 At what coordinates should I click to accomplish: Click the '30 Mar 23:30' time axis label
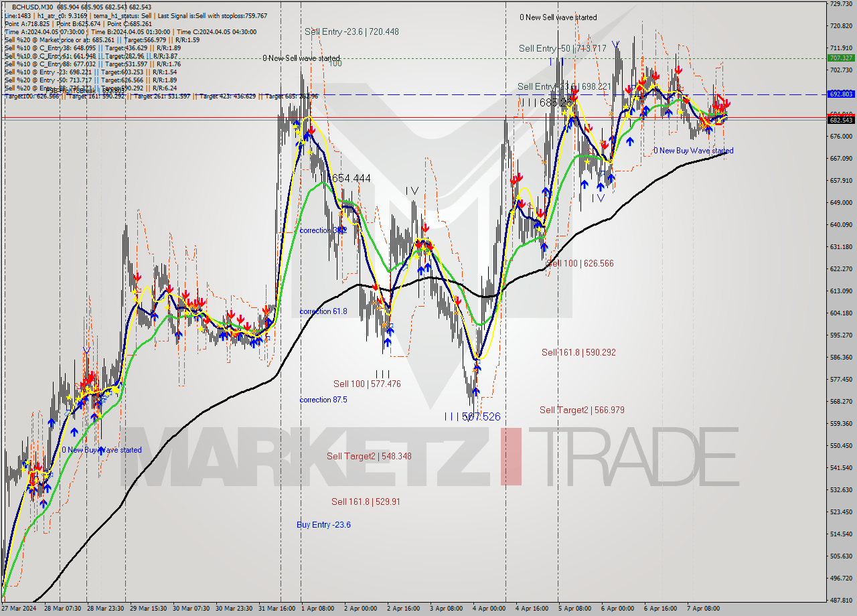[234, 609]
